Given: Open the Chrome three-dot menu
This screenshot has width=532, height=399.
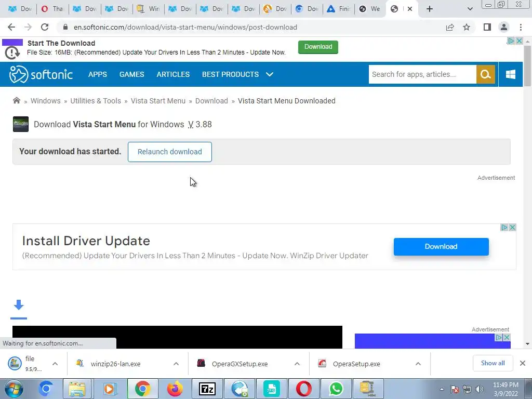Looking at the screenshot, I should coord(521,27).
